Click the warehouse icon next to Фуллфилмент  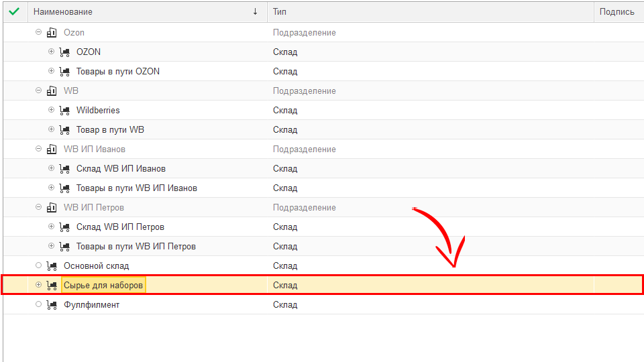[52, 304]
